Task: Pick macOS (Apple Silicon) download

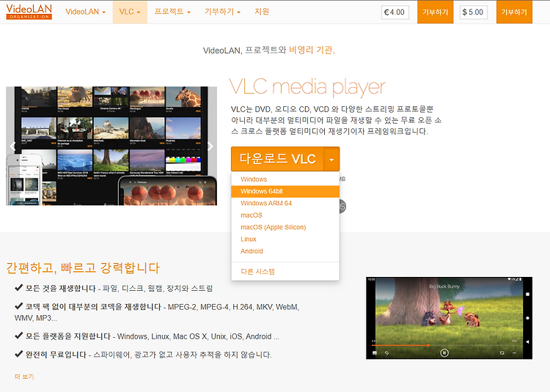Action: 285,227
